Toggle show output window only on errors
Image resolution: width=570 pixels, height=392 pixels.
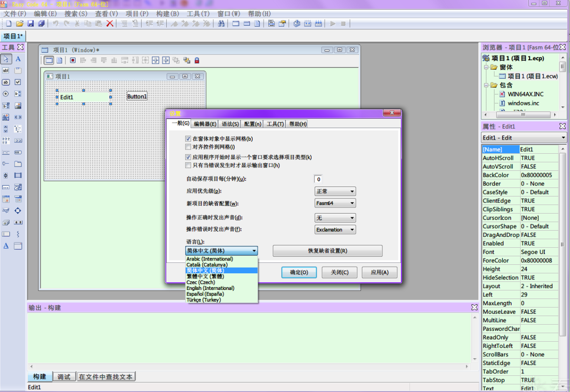[x=188, y=165]
